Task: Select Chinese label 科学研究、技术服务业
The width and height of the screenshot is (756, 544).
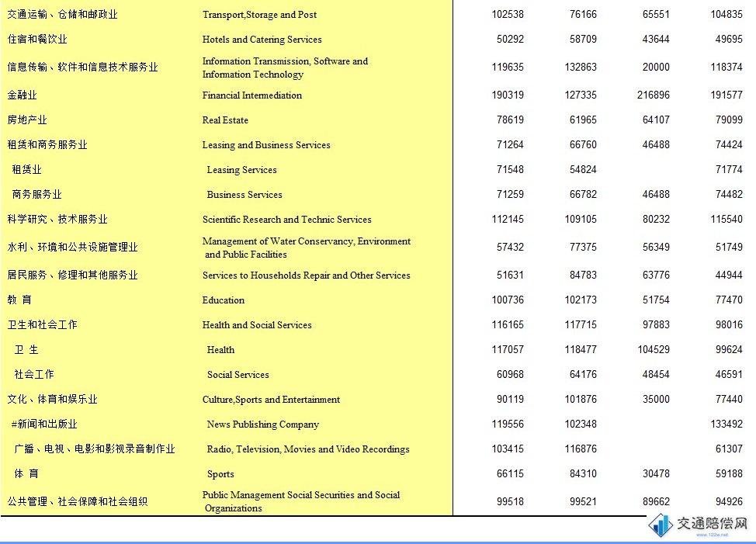Action: (x=57, y=220)
